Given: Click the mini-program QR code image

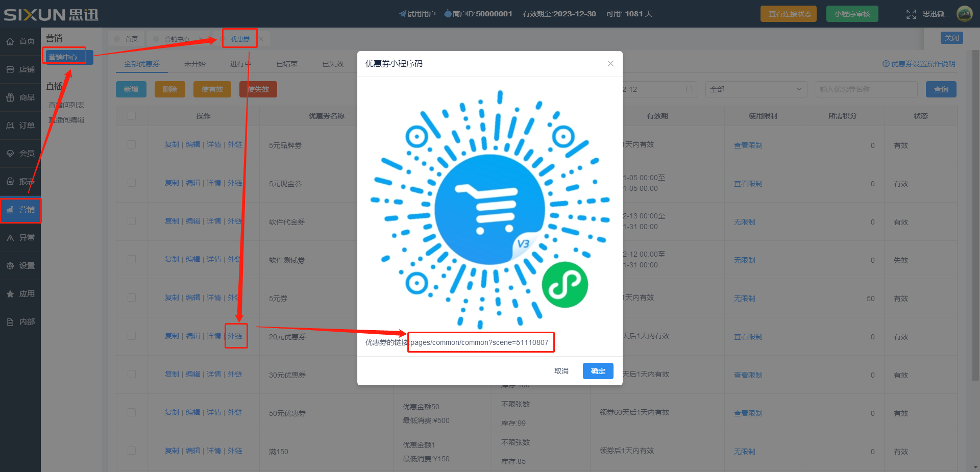Looking at the screenshot, I should pos(490,209).
